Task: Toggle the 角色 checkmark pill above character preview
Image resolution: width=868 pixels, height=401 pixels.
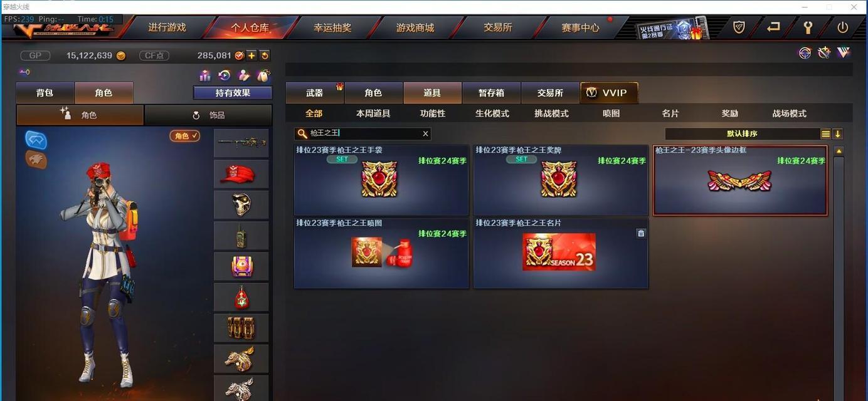Action: point(185,135)
